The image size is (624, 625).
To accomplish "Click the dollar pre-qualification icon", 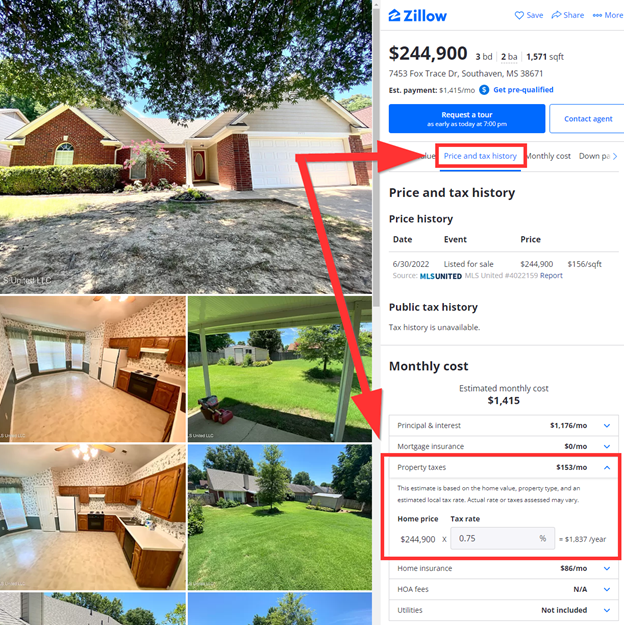I will point(484,90).
